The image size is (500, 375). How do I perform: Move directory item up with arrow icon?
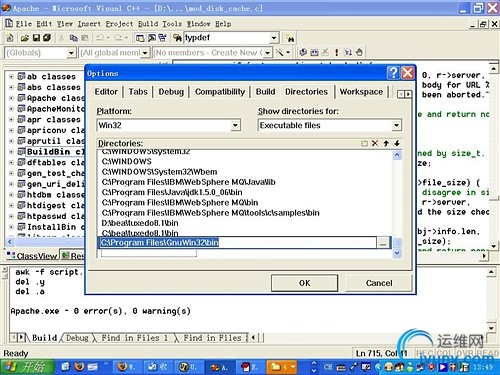click(x=386, y=143)
